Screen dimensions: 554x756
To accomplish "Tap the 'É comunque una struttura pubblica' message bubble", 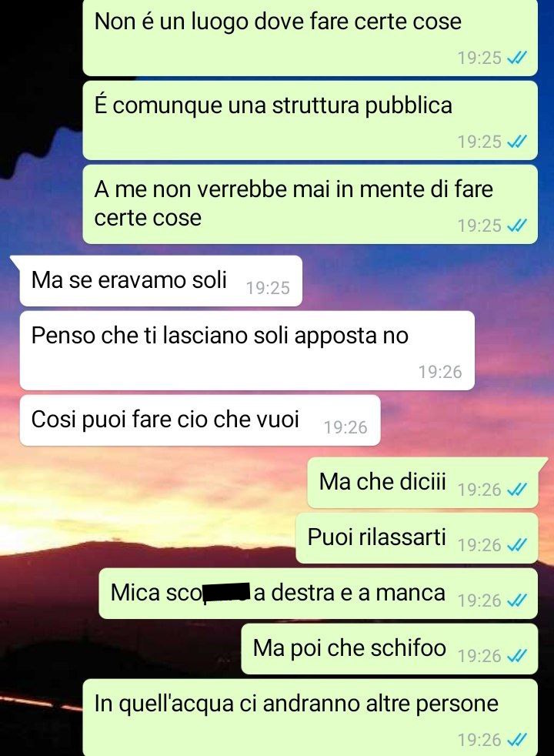I will [310, 121].
